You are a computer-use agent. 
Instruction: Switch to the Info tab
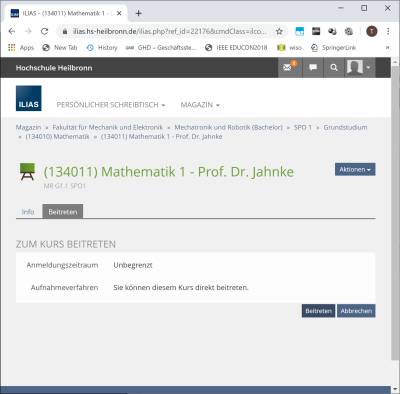coord(28,212)
